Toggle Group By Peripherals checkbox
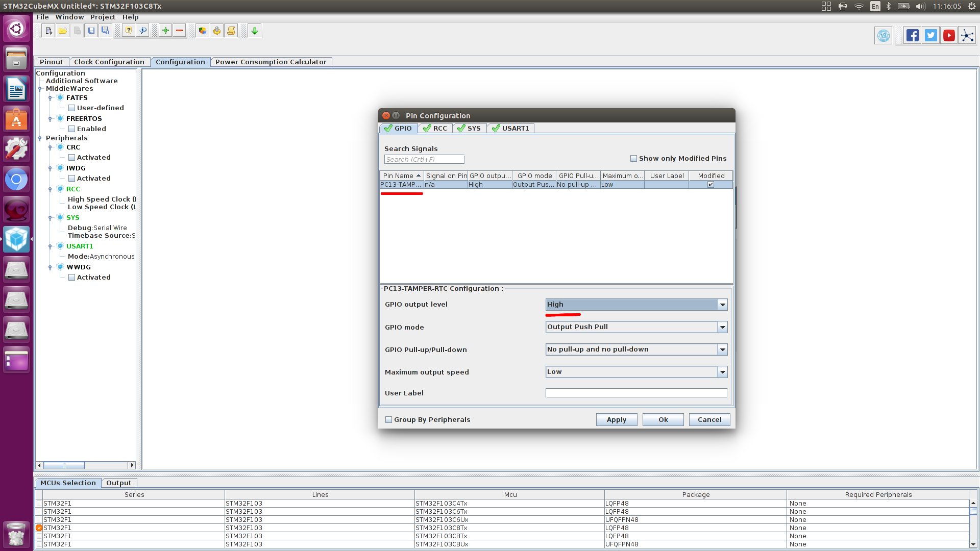Image resolution: width=980 pixels, height=551 pixels. (388, 419)
